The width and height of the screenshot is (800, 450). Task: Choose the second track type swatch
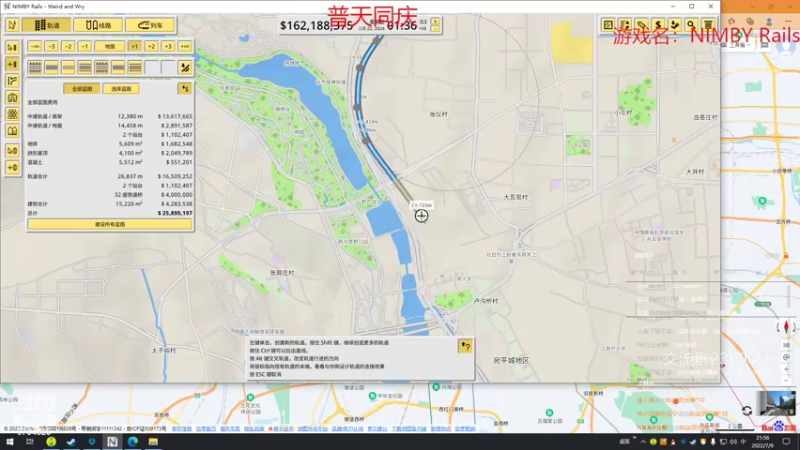pos(52,67)
